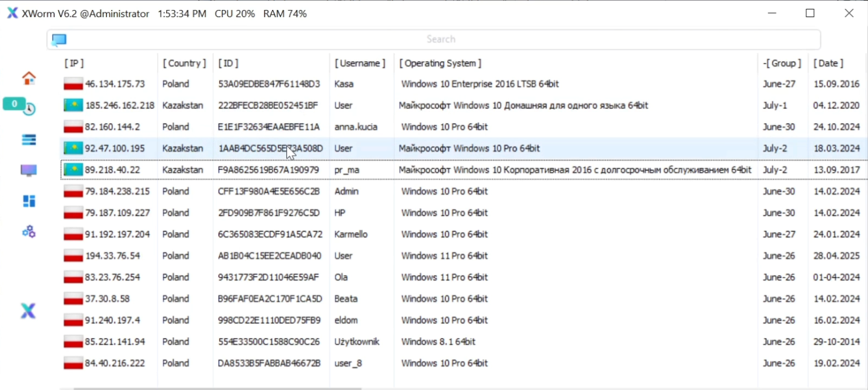Click the Kazakhstan flag beside 185.246.162.218
868x390 pixels.
click(x=73, y=106)
